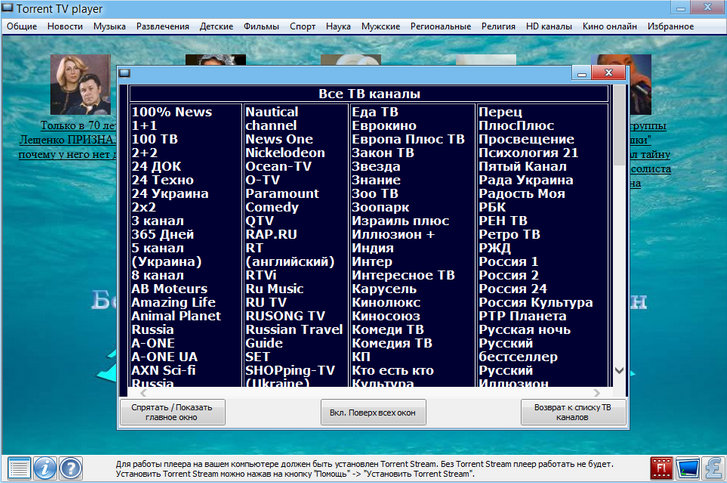
Task: Open the channel list icon in bottom bar
Action: coord(19,468)
